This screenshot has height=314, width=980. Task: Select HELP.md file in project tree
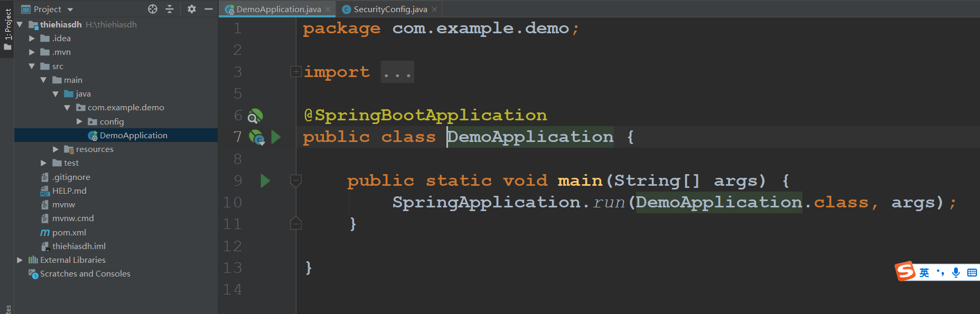pyautogui.click(x=69, y=191)
